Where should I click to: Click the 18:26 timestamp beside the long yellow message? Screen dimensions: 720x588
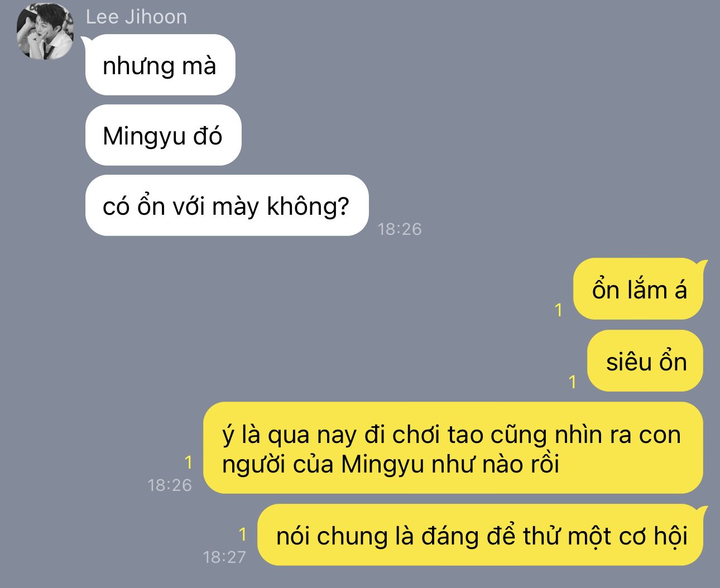[170, 485]
